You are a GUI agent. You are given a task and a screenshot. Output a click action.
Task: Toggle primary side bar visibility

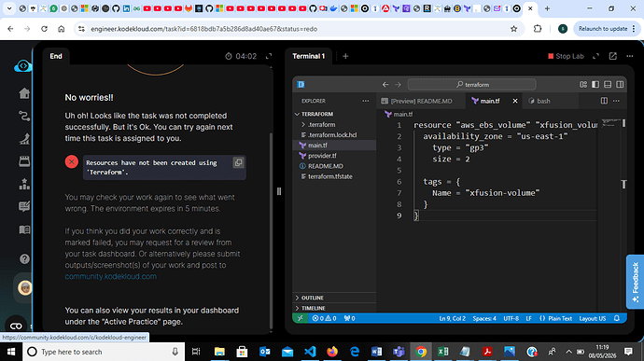click(x=595, y=85)
